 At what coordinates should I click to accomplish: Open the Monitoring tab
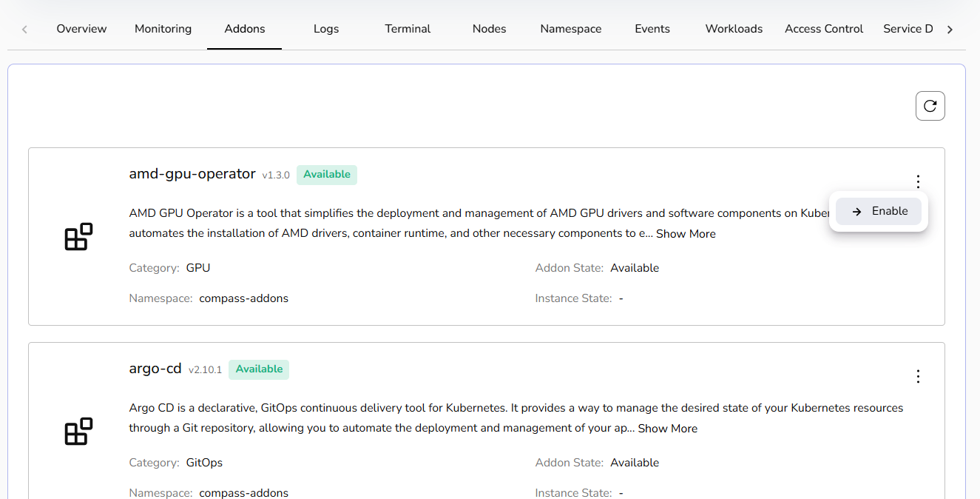tap(163, 29)
